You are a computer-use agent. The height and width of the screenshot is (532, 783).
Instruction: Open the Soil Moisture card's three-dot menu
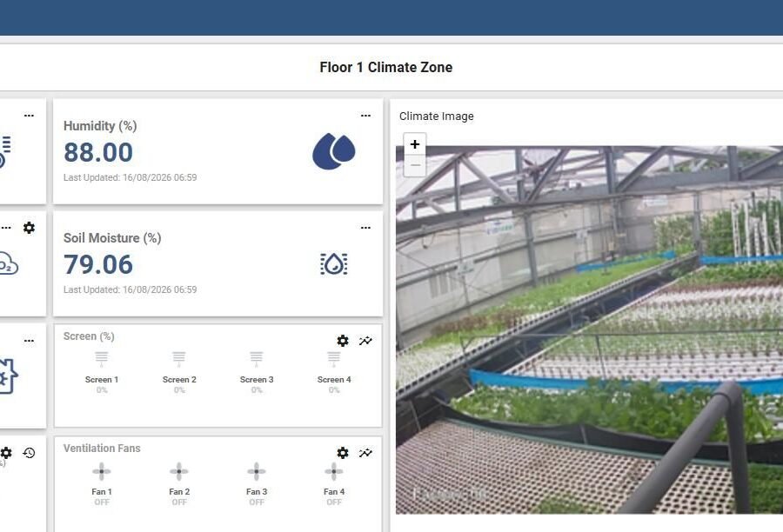point(365,228)
